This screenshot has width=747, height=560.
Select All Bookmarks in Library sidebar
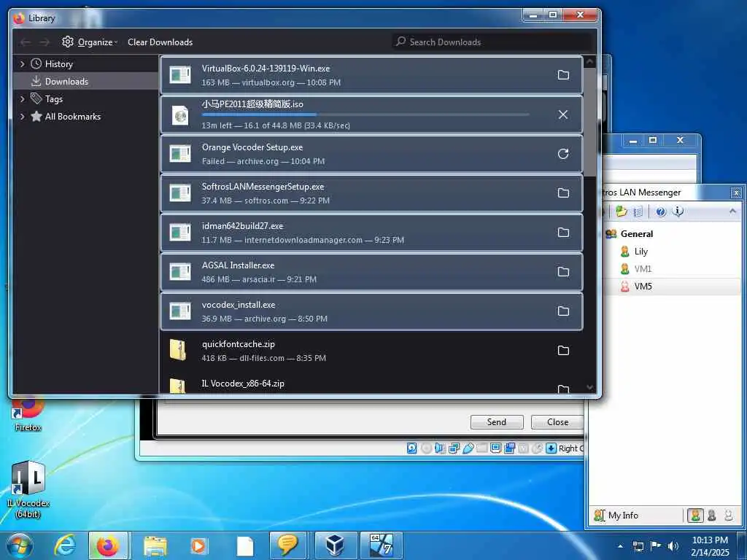(x=86, y=116)
